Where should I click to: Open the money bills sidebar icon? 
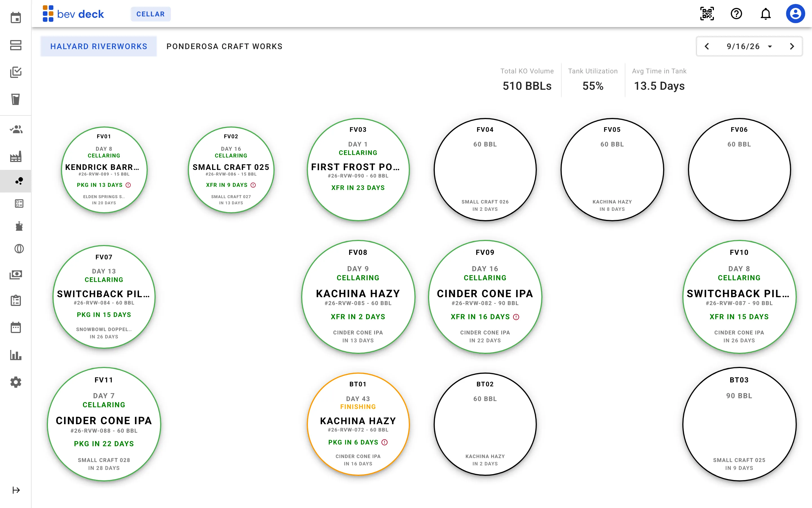(x=16, y=275)
